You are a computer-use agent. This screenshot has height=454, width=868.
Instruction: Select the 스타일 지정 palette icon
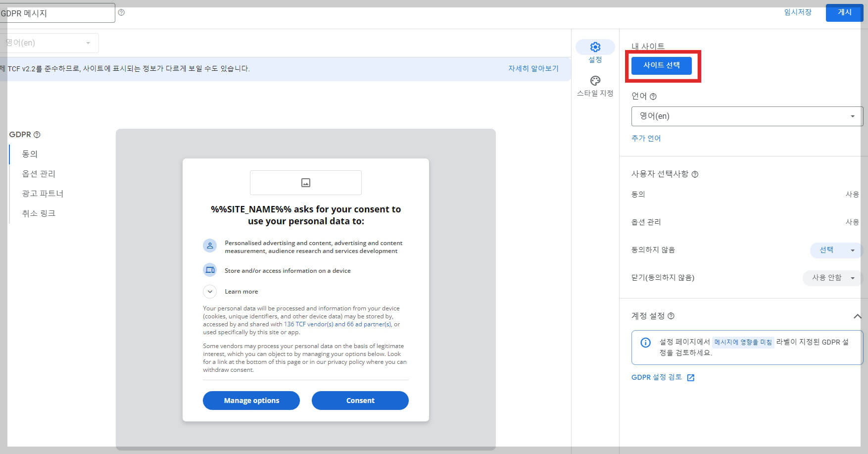[595, 81]
